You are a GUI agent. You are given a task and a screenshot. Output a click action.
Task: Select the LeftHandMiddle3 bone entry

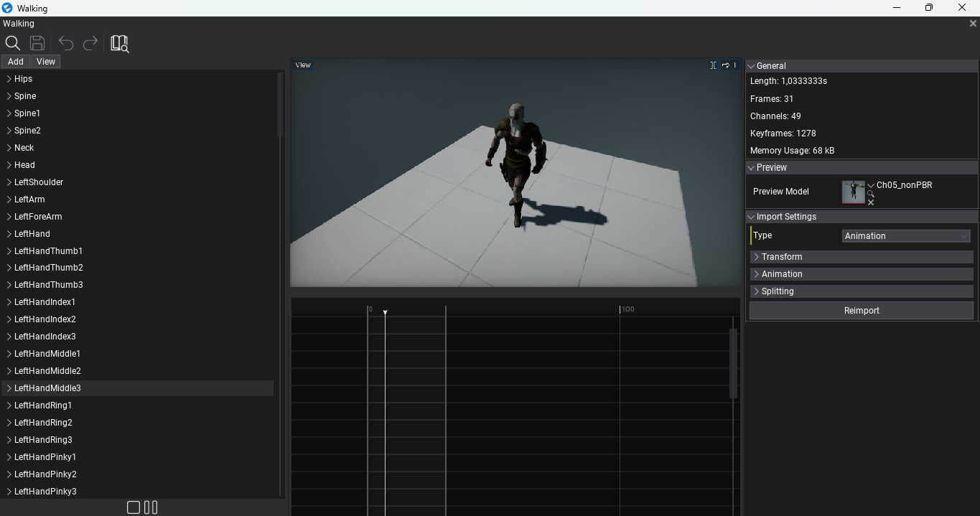click(x=47, y=388)
